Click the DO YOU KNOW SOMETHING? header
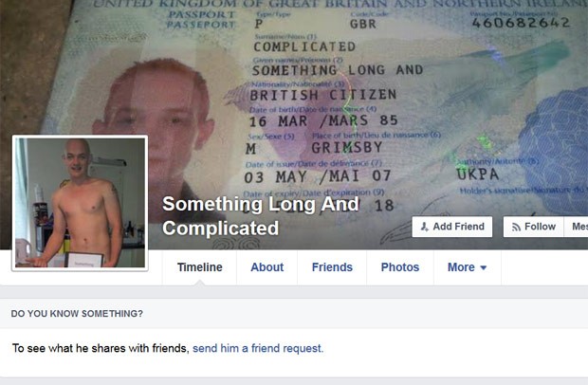 [x=77, y=313]
